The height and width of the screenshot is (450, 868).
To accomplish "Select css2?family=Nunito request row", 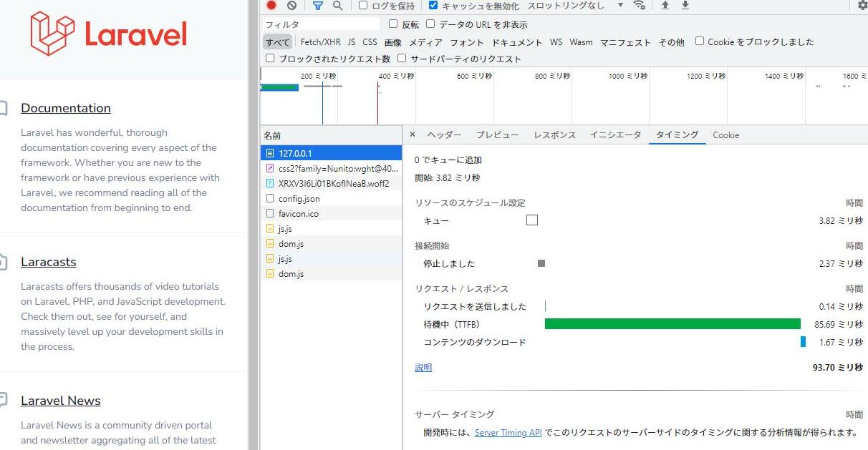I will click(x=331, y=168).
